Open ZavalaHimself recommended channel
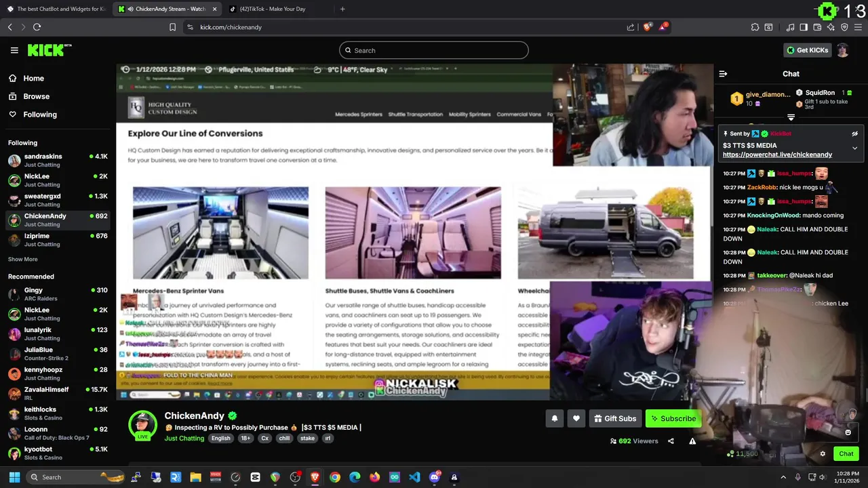The image size is (868, 488). tap(58, 394)
